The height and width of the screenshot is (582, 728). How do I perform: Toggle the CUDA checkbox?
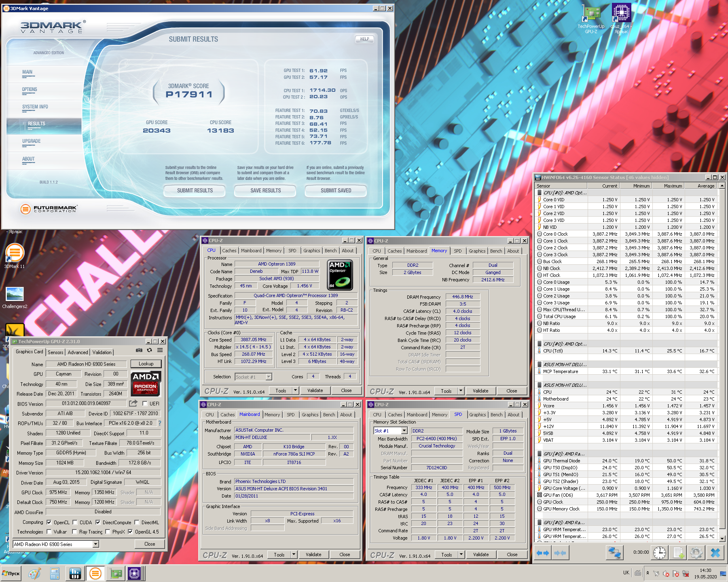click(75, 522)
